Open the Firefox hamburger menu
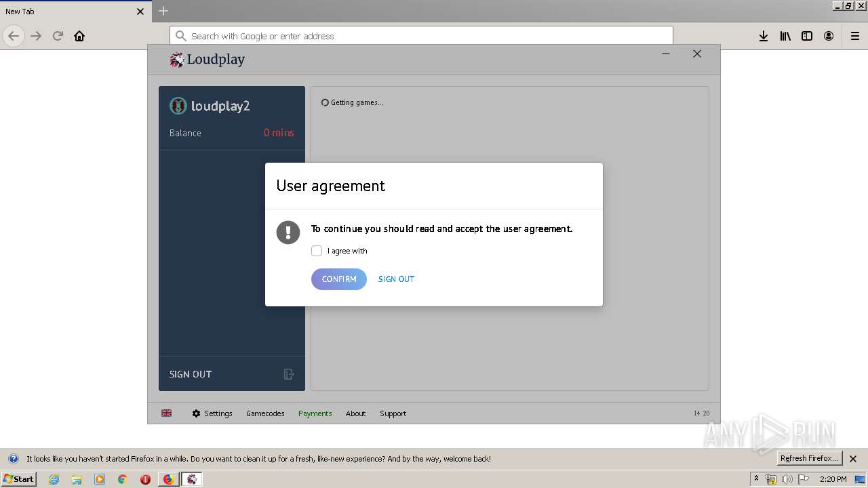The width and height of the screenshot is (868, 488). tap(855, 36)
